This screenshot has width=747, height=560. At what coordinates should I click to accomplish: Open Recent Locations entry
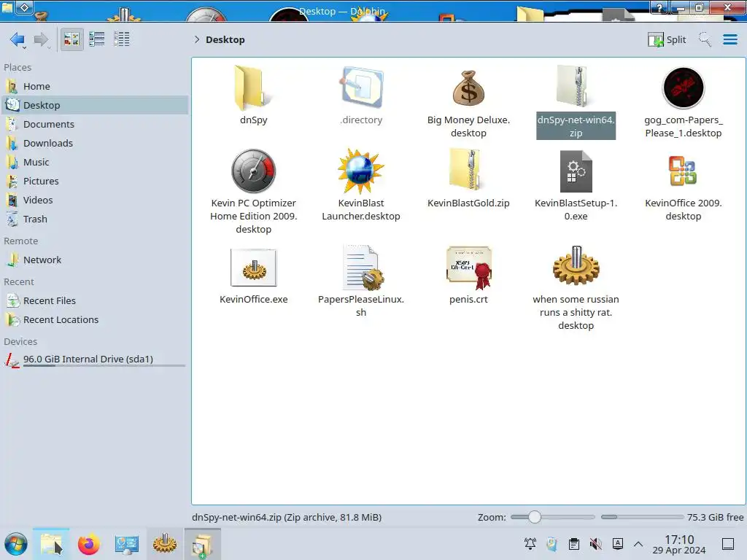[96, 320]
